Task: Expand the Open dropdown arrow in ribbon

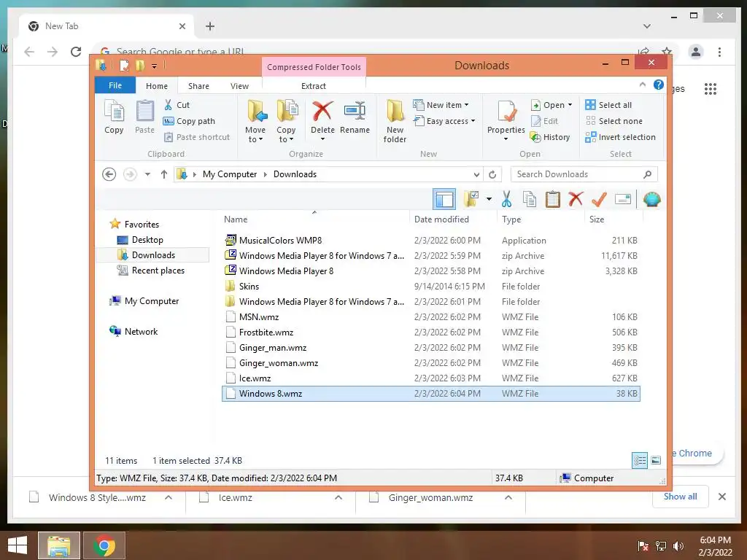Action: (x=570, y=105)
